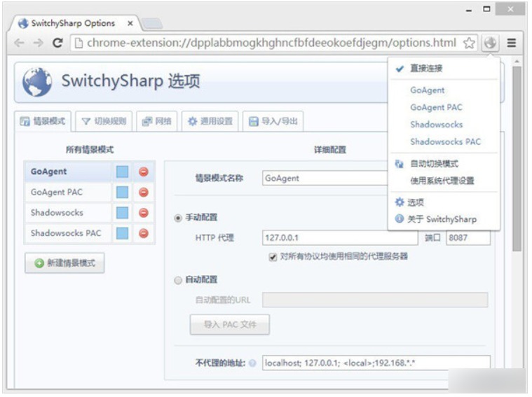Screen dimensions: 532x397
Task: Switch to the 导入/导出 tab
Action: pyautogui.click(x=273, y=121)
